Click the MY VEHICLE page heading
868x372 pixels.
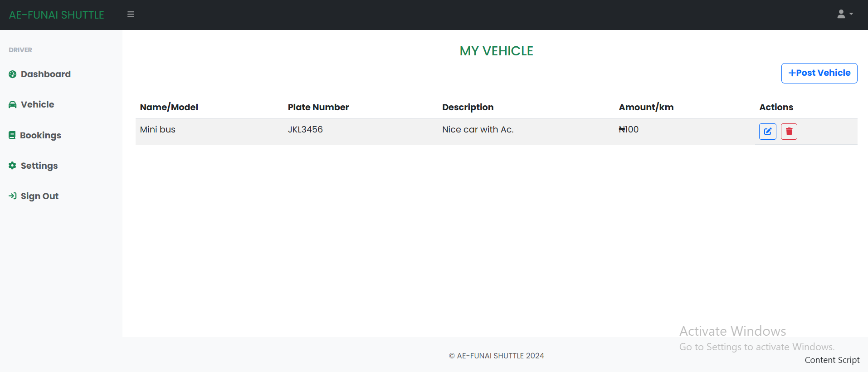pos(496,51)
